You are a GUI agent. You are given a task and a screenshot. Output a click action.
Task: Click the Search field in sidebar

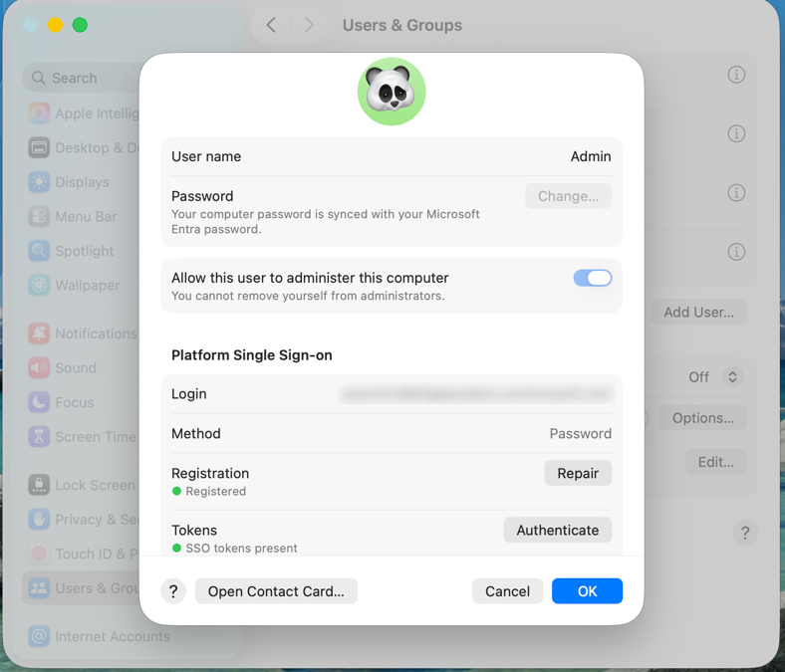pyautogui.click(x=83, y=78)
